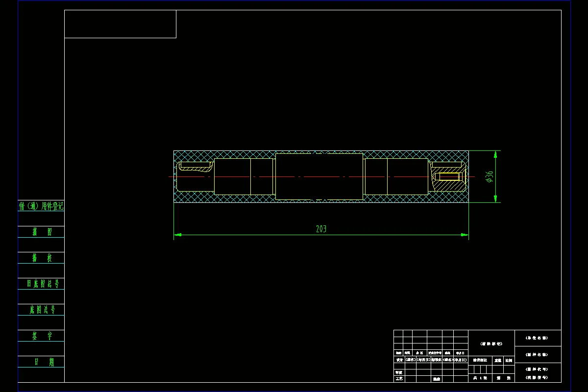
Task: Select the (单位名称) title block text
Action: pyautogui.click(x=537, y=338)
